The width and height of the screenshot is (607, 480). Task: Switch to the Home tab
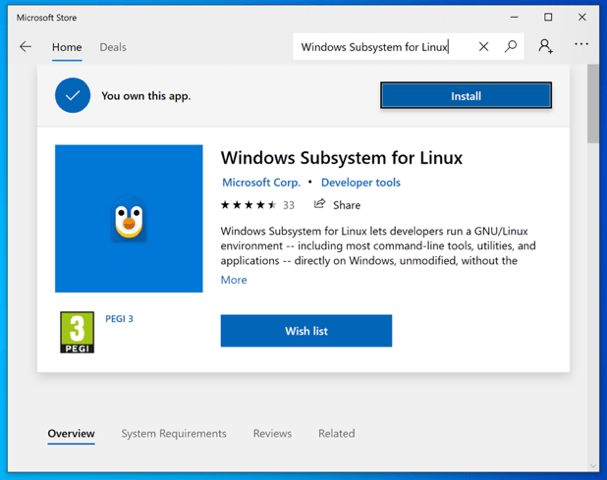click(67, 47)
